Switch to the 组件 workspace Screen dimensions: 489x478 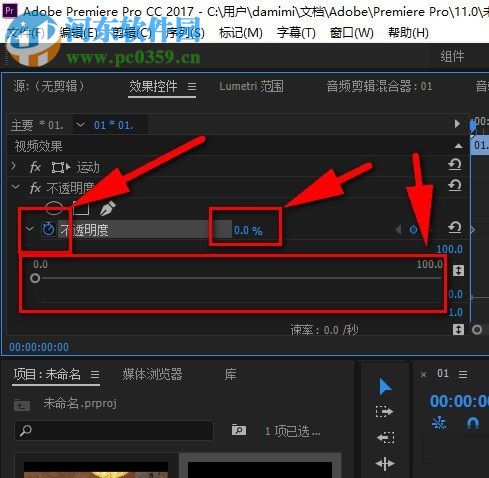pyautogui.click(x=452, y=56)
